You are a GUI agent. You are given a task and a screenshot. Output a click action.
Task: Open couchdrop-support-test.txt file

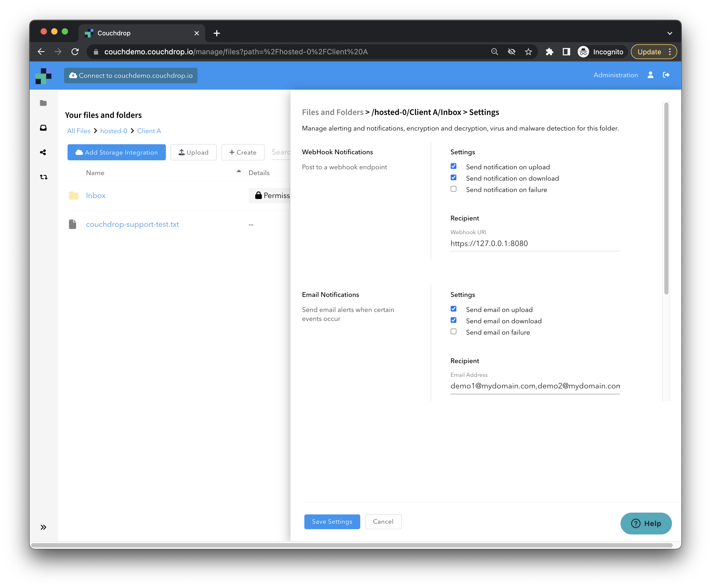coord(132,224)
